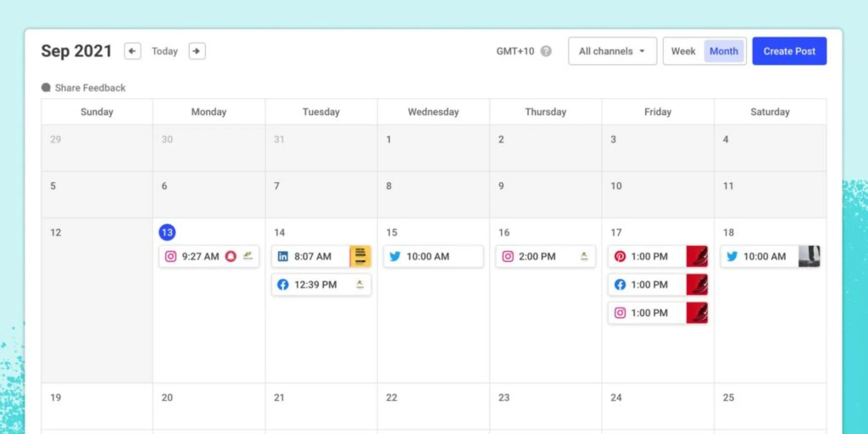The image size is (868, 434).
Task: Select the LinkedIn icon on the 8:07 AM post
Action: point(283,256)
